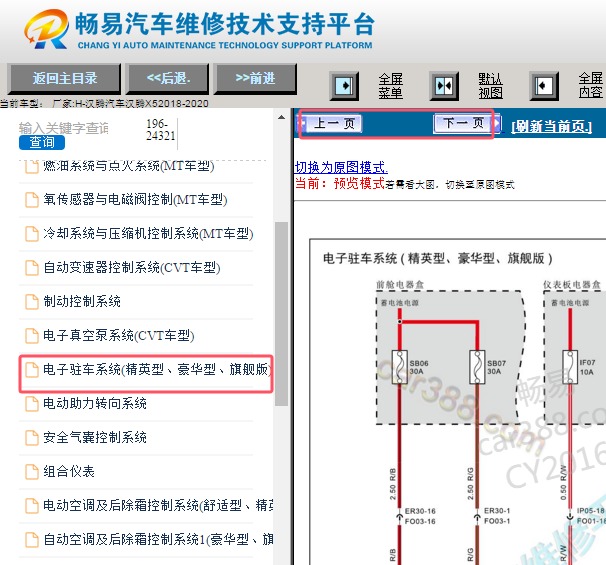Screen dimensions: 606x565
Task: Click 返回主目录 button
Action: 65,79
